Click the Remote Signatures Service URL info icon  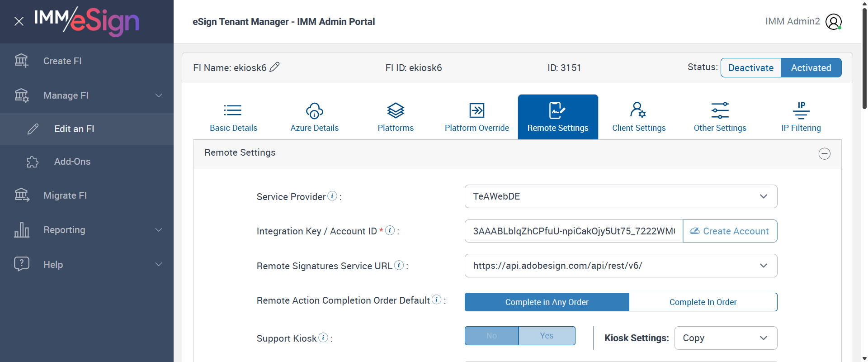399,265
